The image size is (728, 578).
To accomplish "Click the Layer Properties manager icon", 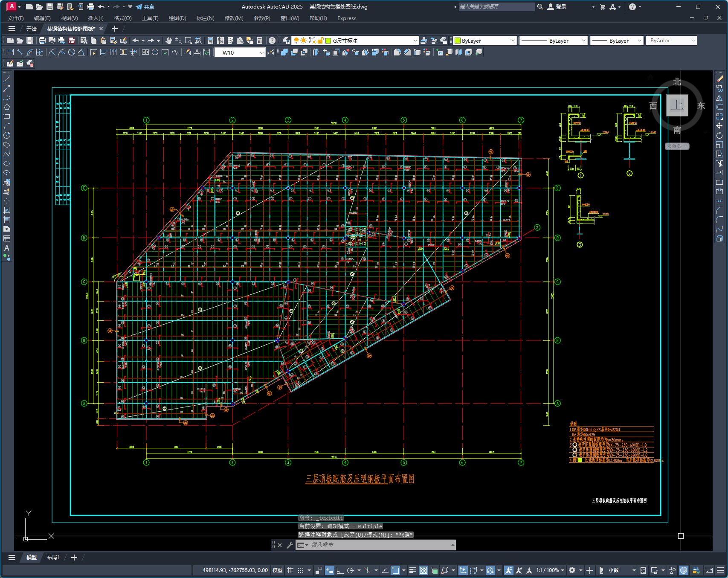I will click(286, 41).
